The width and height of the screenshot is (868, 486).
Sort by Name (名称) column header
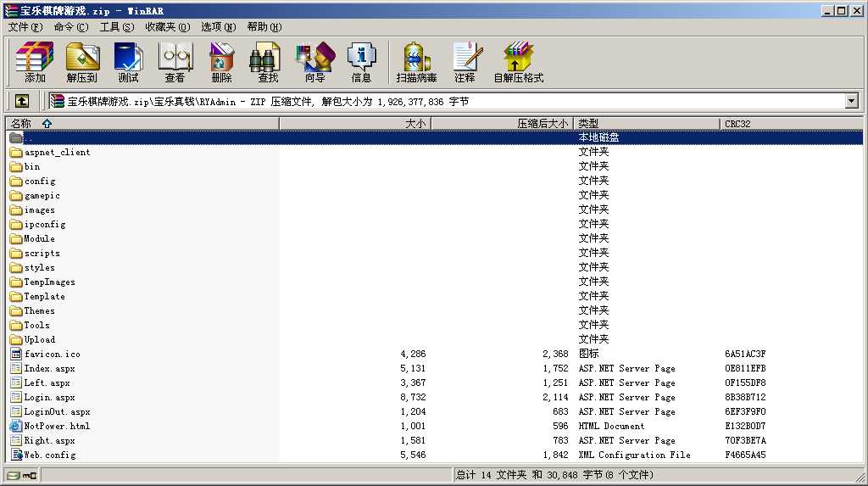(x=142, y=123)
